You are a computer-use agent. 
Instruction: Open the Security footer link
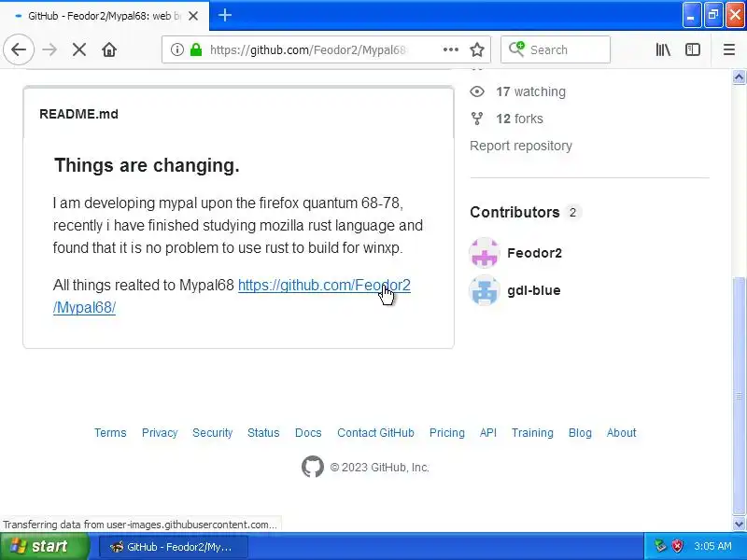coord(213,432)
